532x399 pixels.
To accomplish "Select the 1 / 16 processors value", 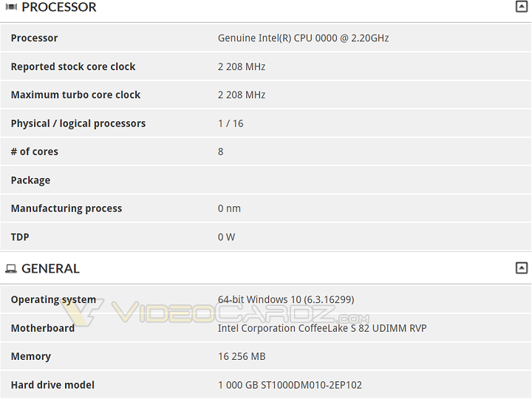I will click(x=231, y=123).
